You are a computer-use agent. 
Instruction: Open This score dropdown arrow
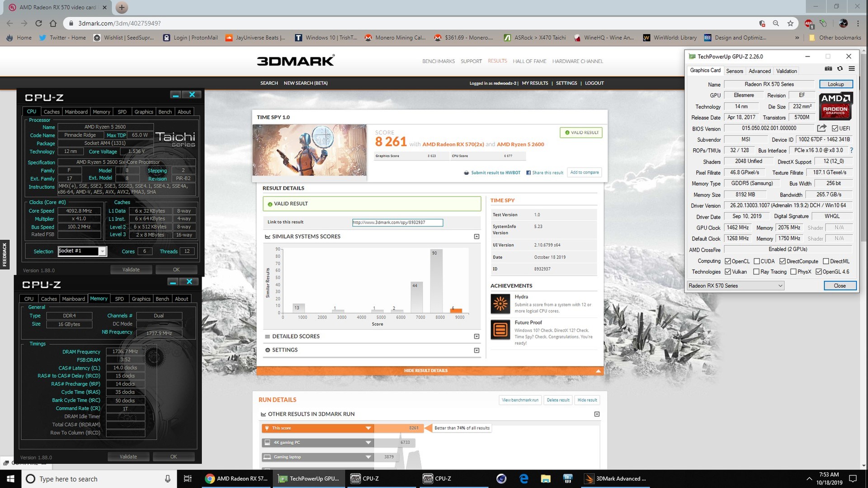pyautogui.click(x=368, y=428)
